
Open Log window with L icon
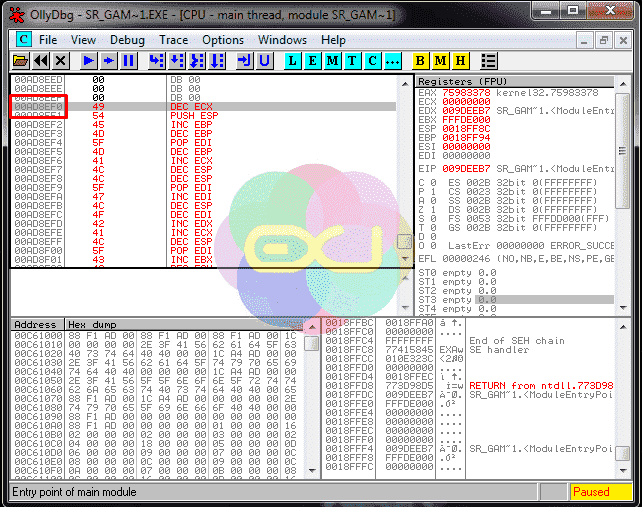tap(292, 61)
